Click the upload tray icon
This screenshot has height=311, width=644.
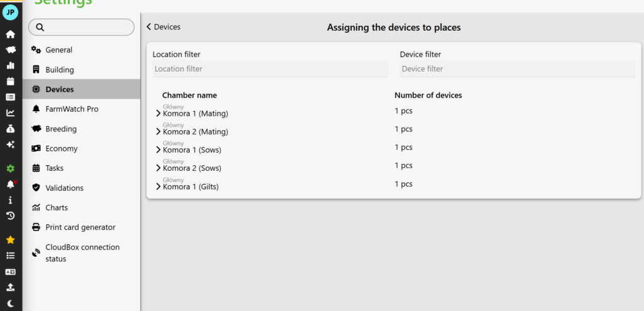(10, 287)
